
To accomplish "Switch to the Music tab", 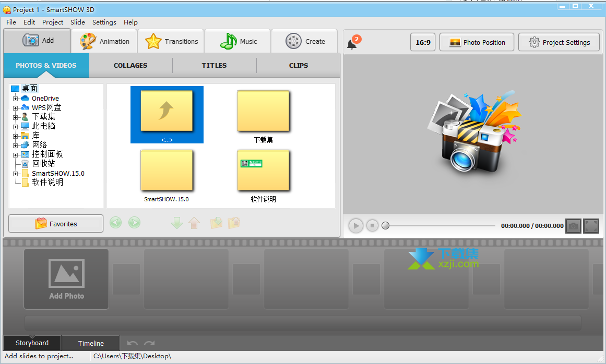I will [238, 41].
